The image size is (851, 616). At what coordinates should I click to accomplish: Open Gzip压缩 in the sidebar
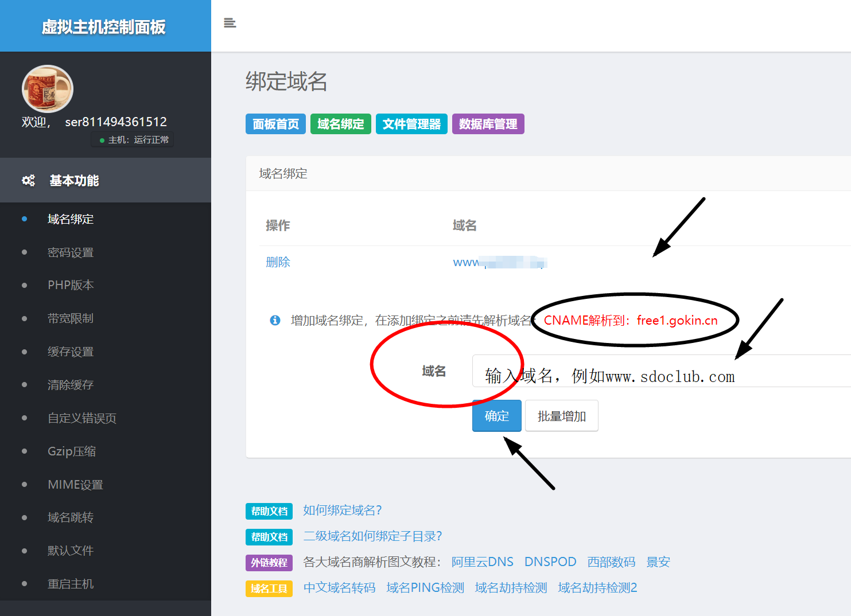point(72,451)
